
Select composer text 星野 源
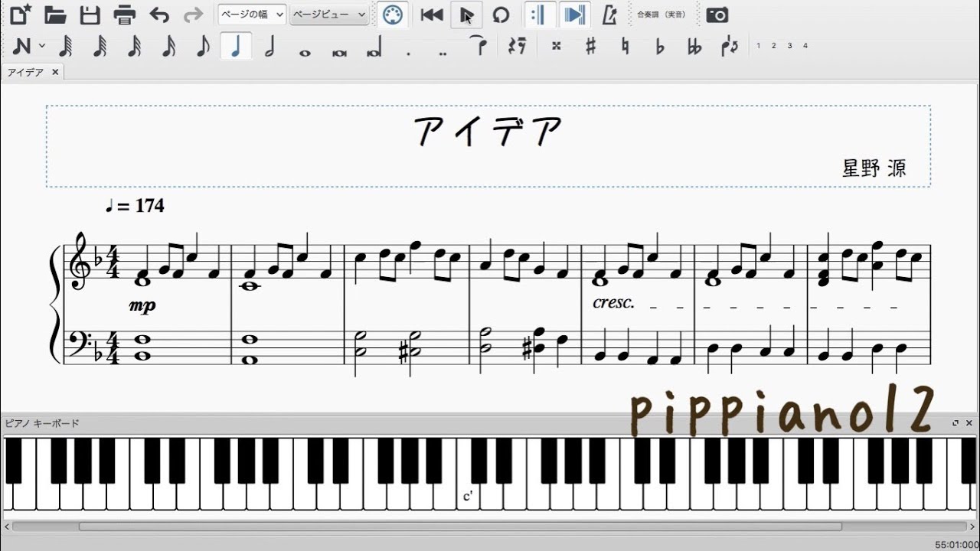874,168
